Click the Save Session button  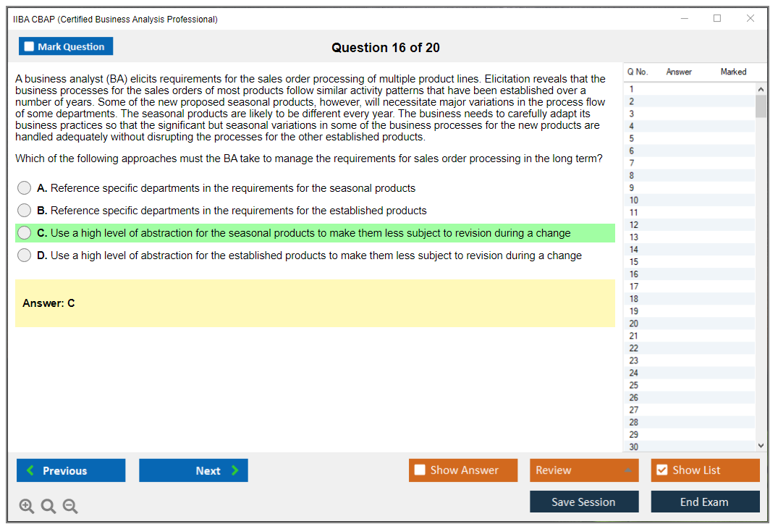tap(583, 502)
